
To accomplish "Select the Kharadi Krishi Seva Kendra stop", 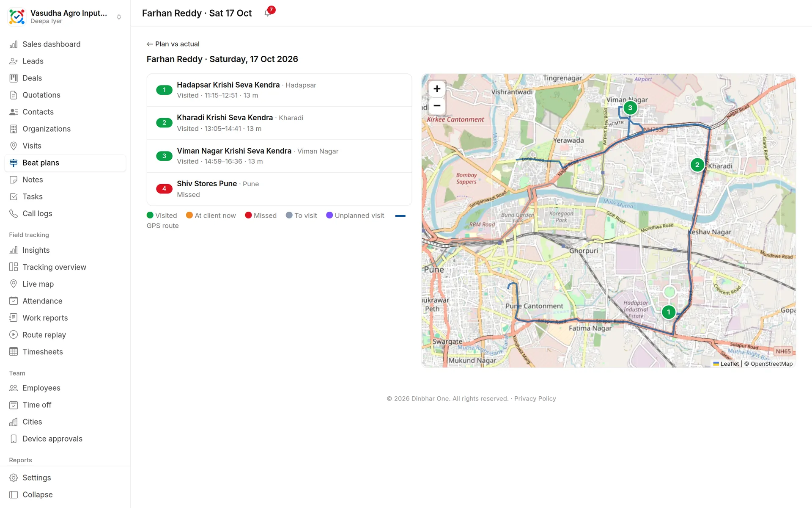I will [279, 123].
